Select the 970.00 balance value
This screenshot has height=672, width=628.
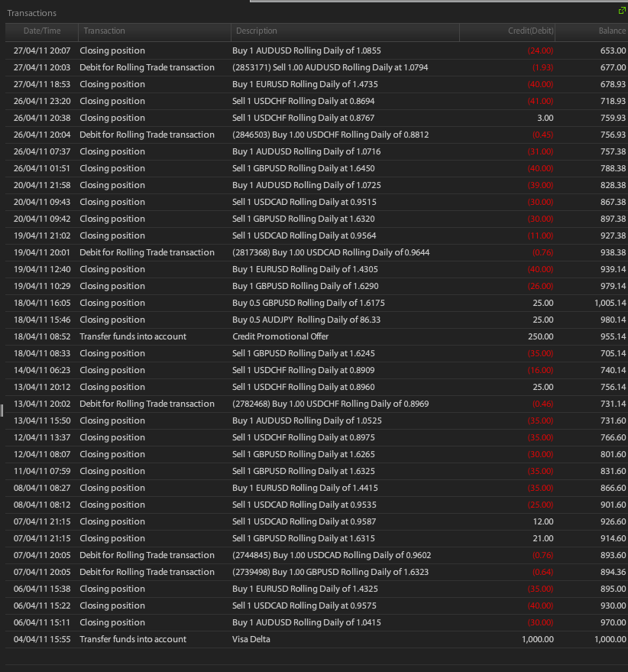point(613,622)
